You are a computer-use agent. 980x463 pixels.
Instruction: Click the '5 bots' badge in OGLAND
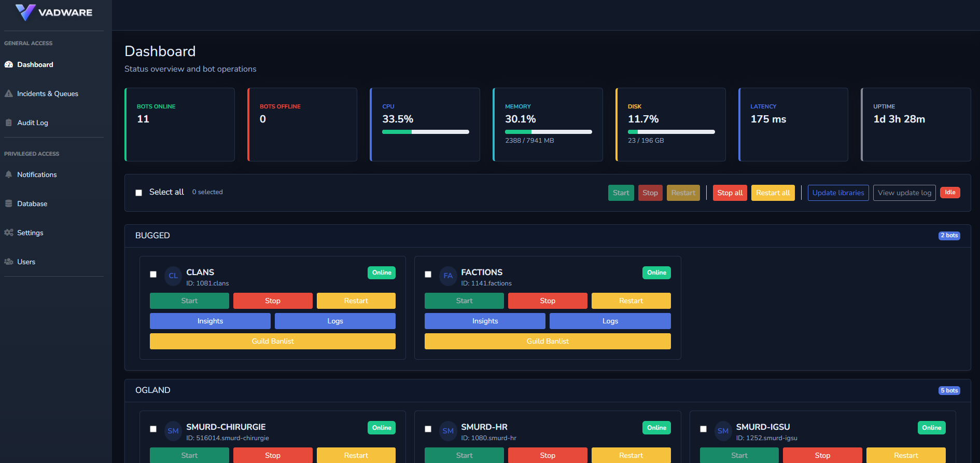(x=949, y=390)
